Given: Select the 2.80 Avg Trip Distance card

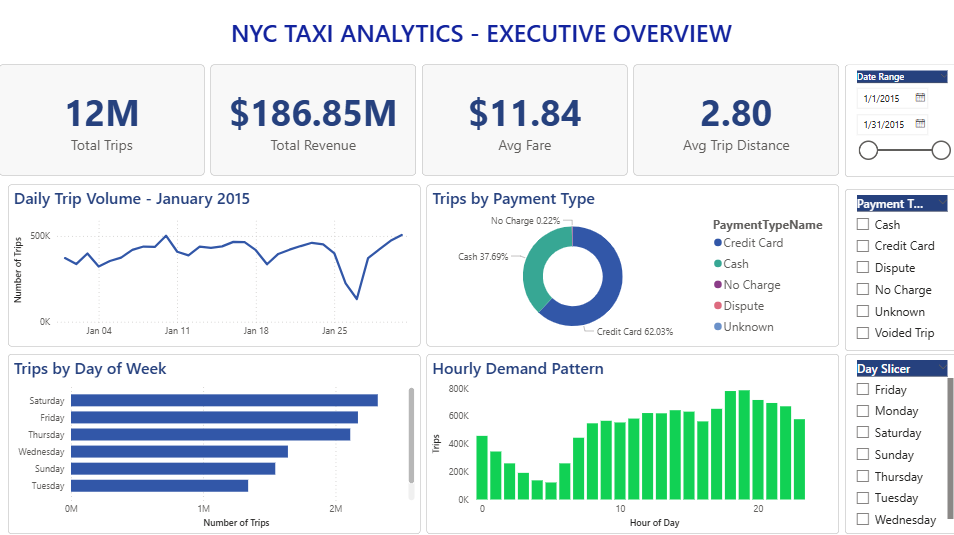Looking at the screenshot, I should [736, 120].
